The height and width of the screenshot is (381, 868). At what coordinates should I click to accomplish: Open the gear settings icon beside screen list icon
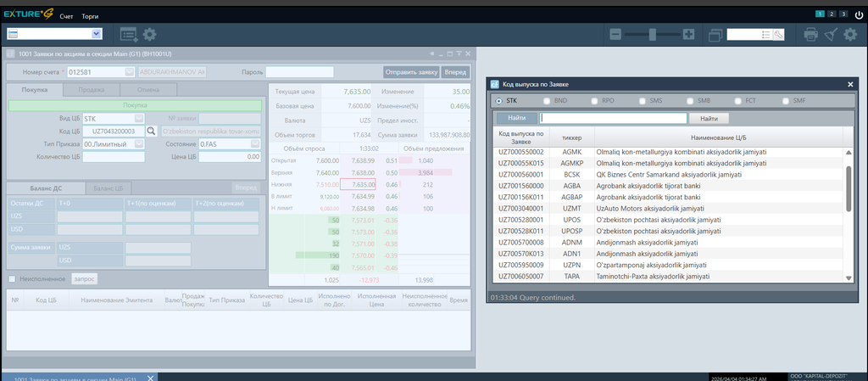(x=149, y=35)
